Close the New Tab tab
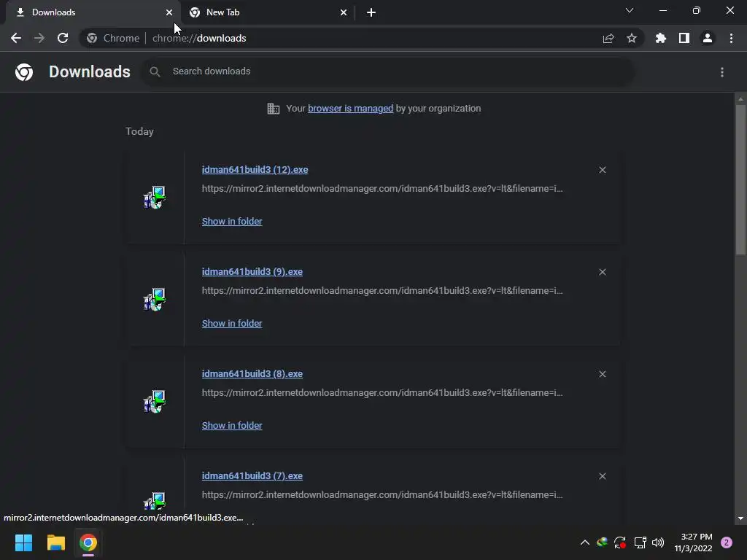The image size is (747, 560). tap(344, 12)
